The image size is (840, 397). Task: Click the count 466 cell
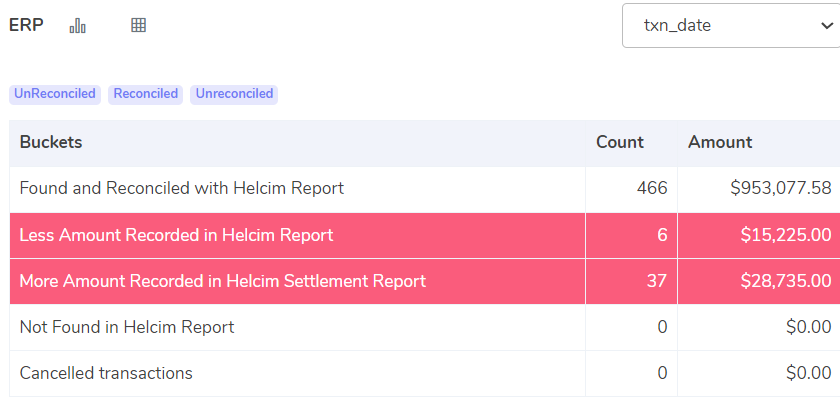pos(632,189)
